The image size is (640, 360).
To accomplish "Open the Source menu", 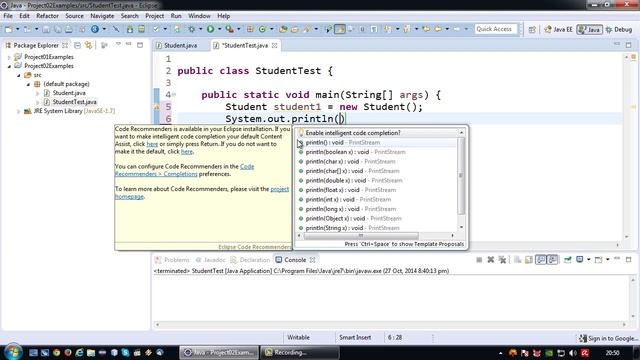I will point(74,16).
